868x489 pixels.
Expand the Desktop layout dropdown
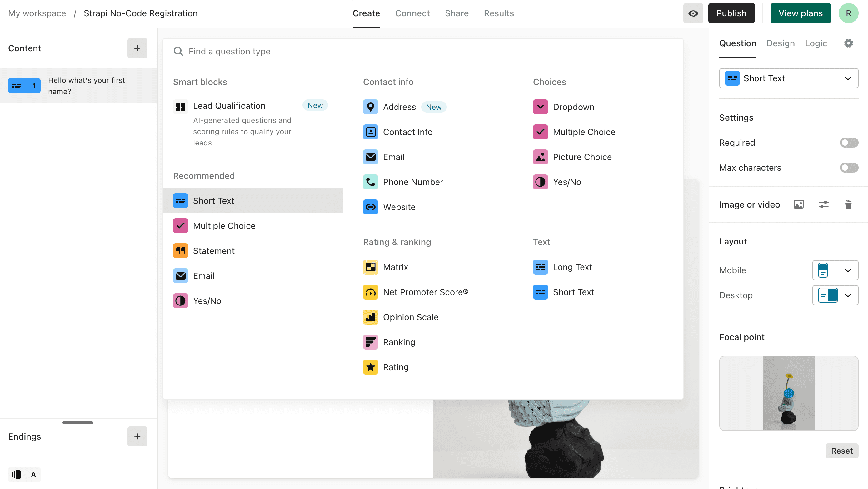pos(835,295)
